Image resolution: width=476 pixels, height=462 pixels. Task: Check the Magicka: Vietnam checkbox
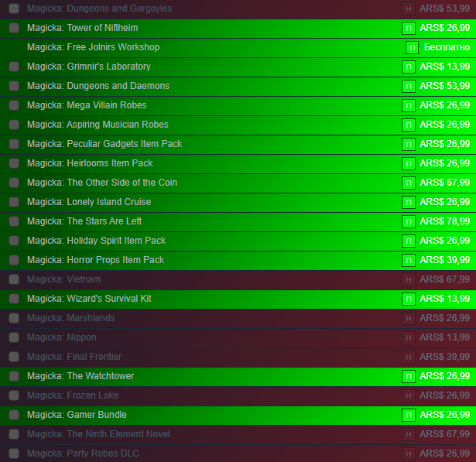[x=14, y=279]
